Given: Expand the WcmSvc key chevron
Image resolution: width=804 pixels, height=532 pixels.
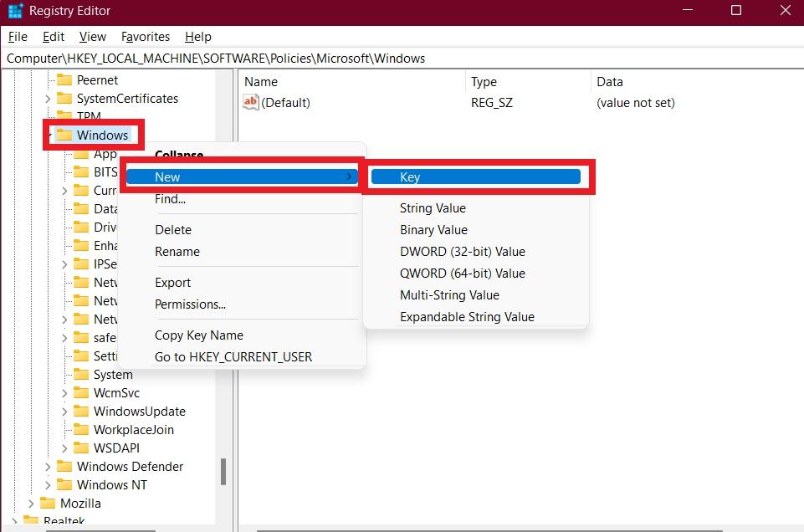Looking at the screenshot, I should click(x=64, y=393).
